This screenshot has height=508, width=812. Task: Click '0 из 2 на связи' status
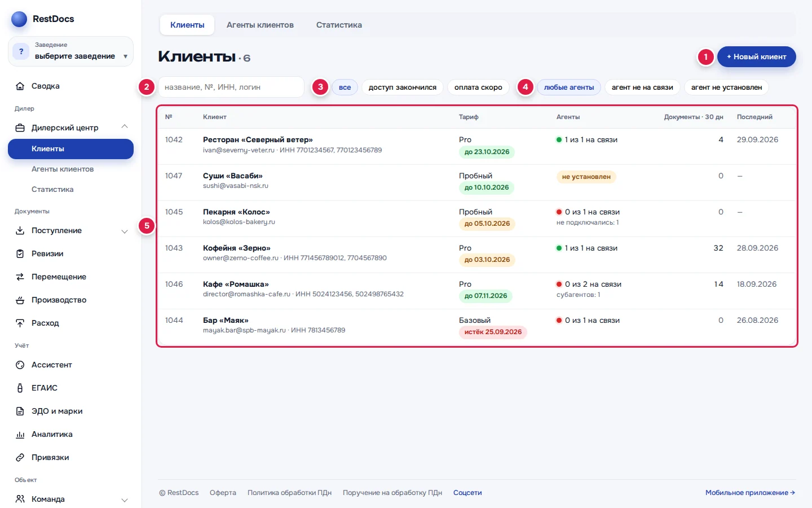pos(589,284)
